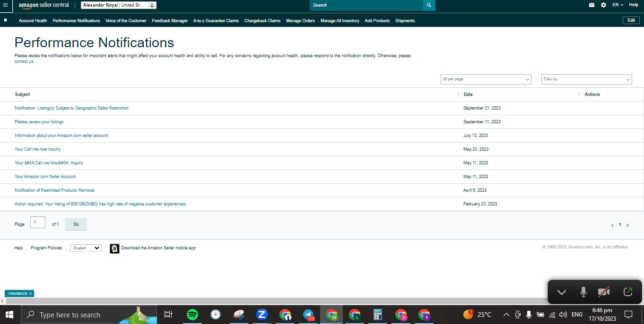The height and width of the screenshot is (324, 644).
Task: Open Feedback Manager menu item
Action: click(170, 21)
